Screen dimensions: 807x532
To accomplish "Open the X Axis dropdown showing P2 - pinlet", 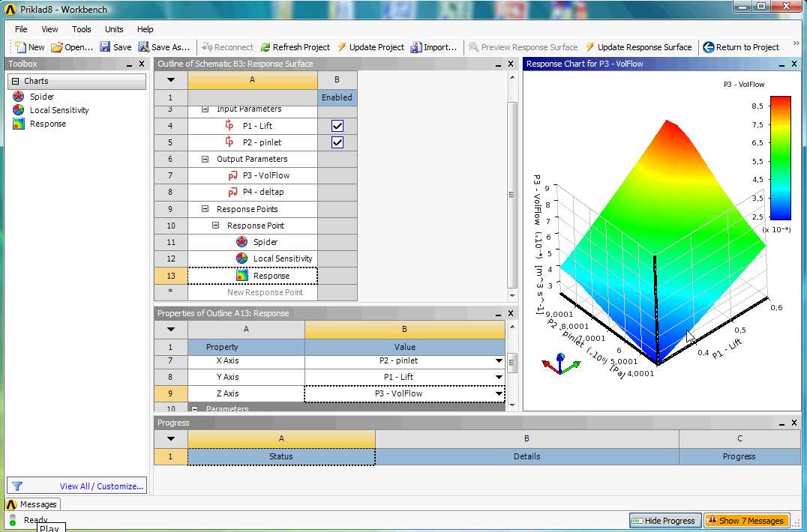I will 499,361.
